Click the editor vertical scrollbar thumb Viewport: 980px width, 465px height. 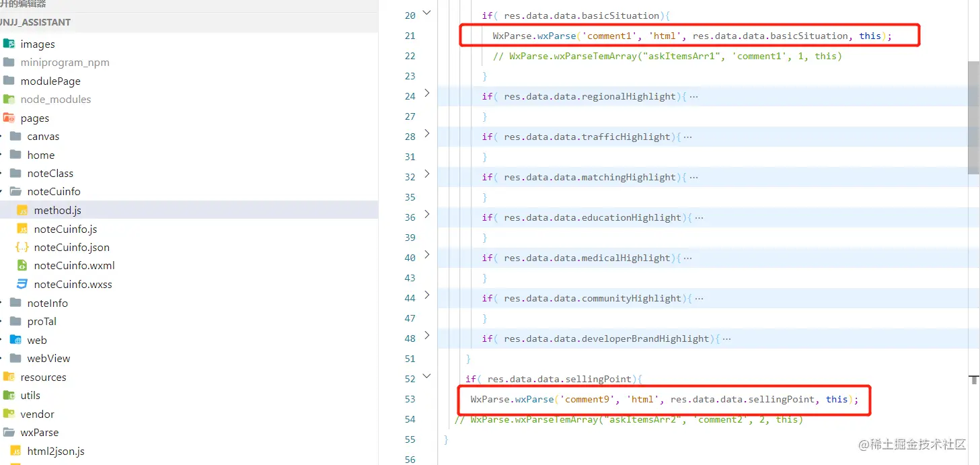973,117
